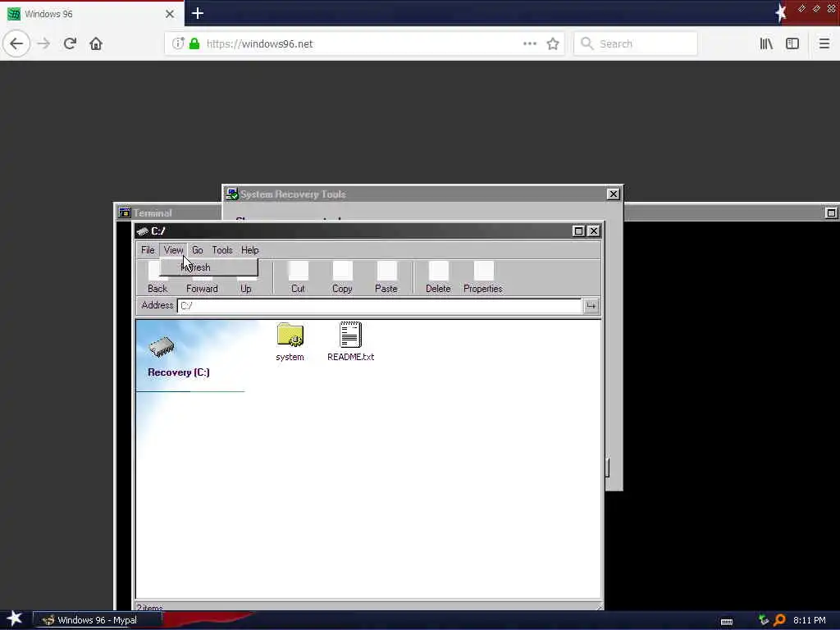Open the star start menu in taskbar
The image size is (840, 630).
tap(15, 619)
